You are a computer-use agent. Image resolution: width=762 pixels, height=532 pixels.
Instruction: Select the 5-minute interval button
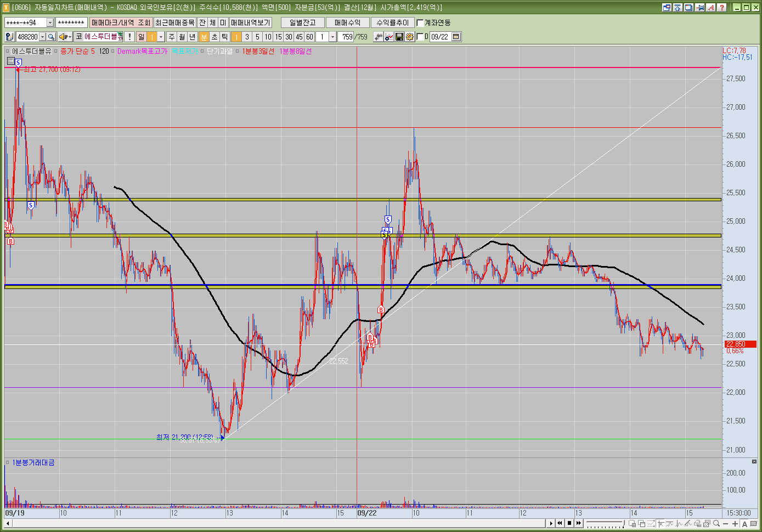[257, 37]
